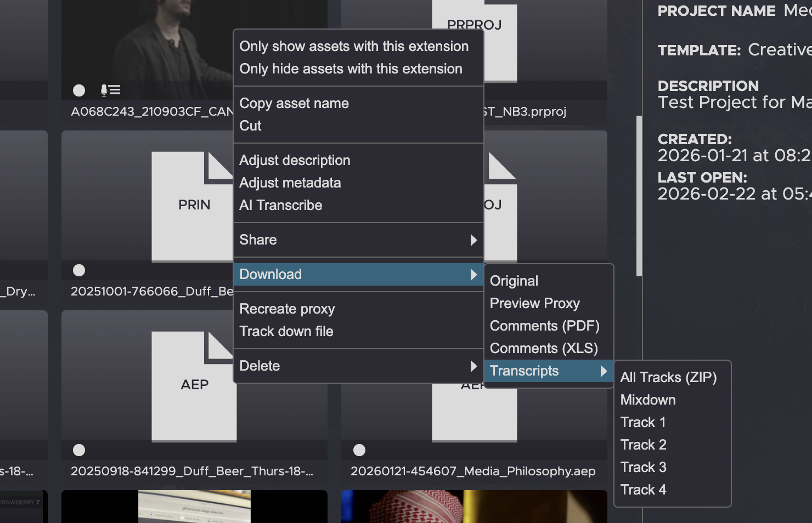Click the white status dot on A068C243 asset

tap(79, 90)
